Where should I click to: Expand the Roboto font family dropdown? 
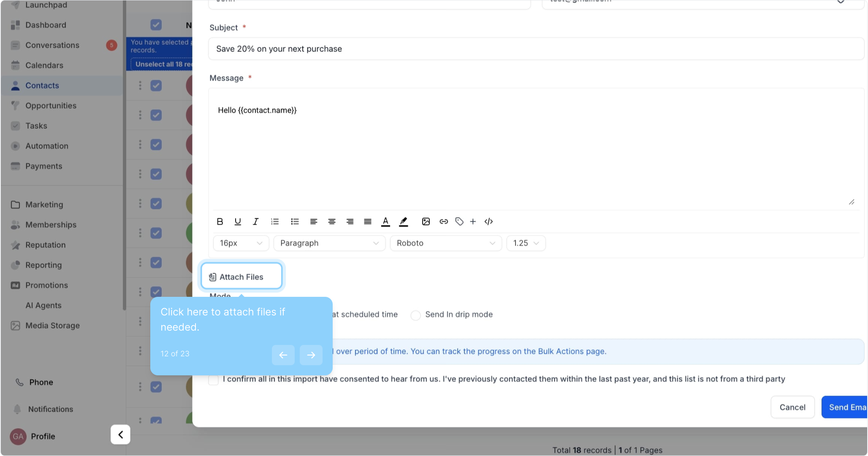tap(445, 243)
